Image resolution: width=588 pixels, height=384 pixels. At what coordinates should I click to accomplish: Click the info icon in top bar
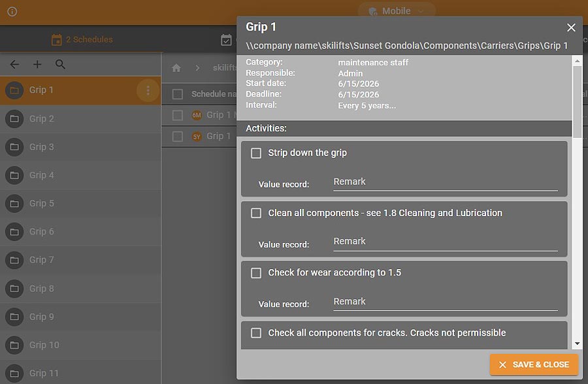tap(12, 12)
